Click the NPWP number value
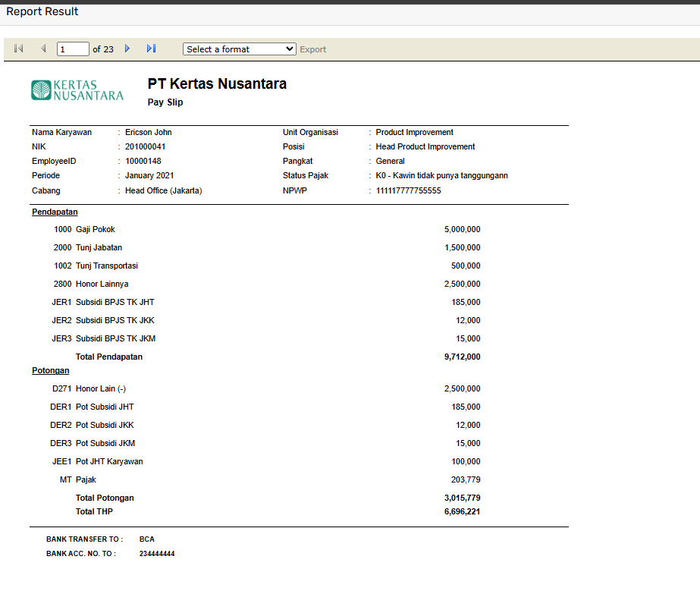The width and height of the screenshot is (700, 613). 408,190
